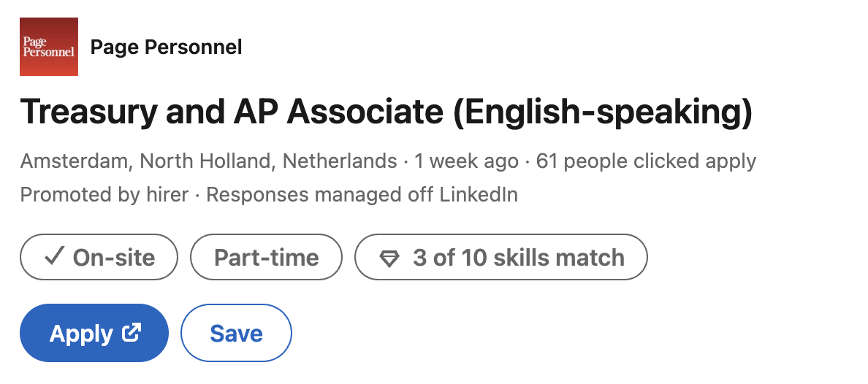Screen dimensions: 868x384
Task: Select the On-site workplace type chip
Action: 99,257
